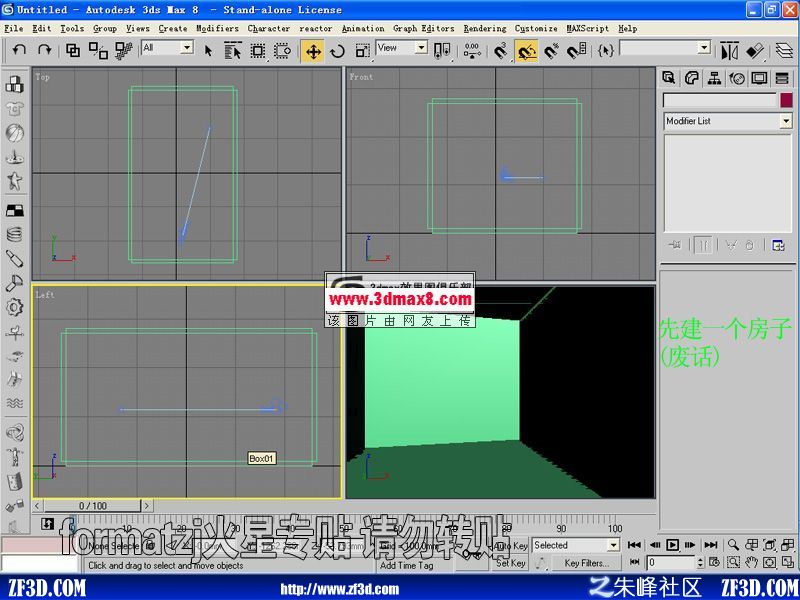800x600 pixels.
Task: Activate the Select Object arrow tool
Action: (x=208, y=51)
